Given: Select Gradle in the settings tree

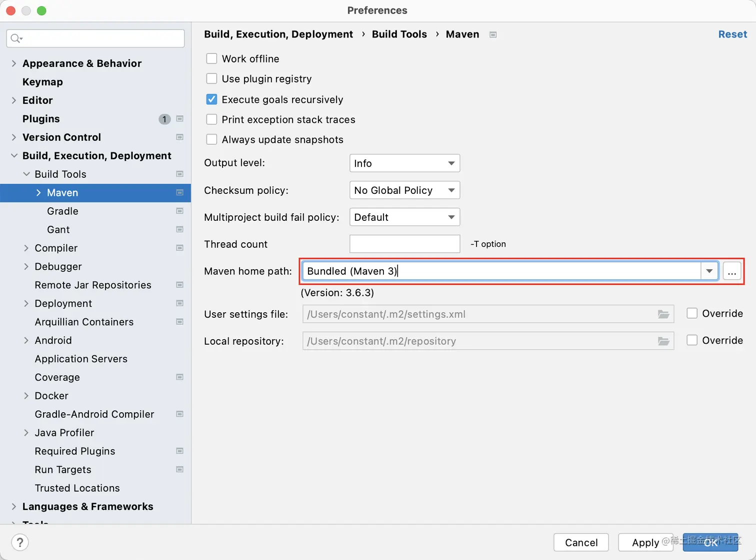Looking at the screenshot, I should click(x=62, y=211).
